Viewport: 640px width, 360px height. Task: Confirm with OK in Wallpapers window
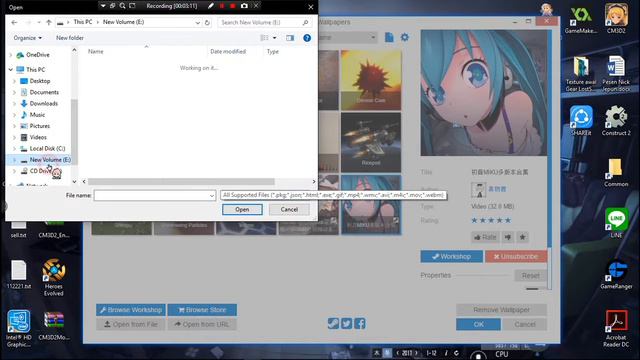point(478,324)
